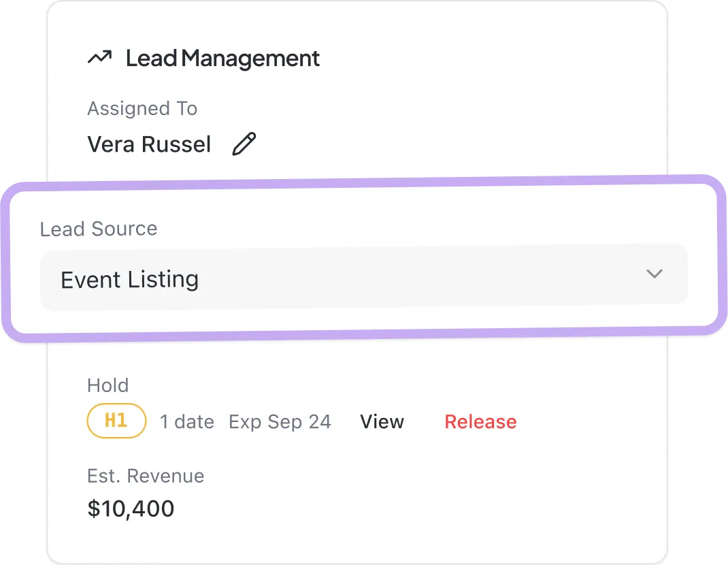Select the Vera Russel assignee name
The width and height of the screenshot is (728, 565).
pos(149,144)
